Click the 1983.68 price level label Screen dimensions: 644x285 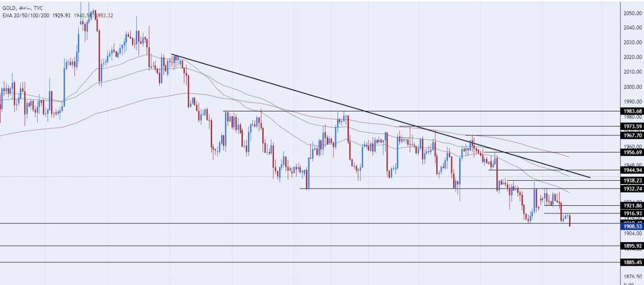(x=632, y=111)
